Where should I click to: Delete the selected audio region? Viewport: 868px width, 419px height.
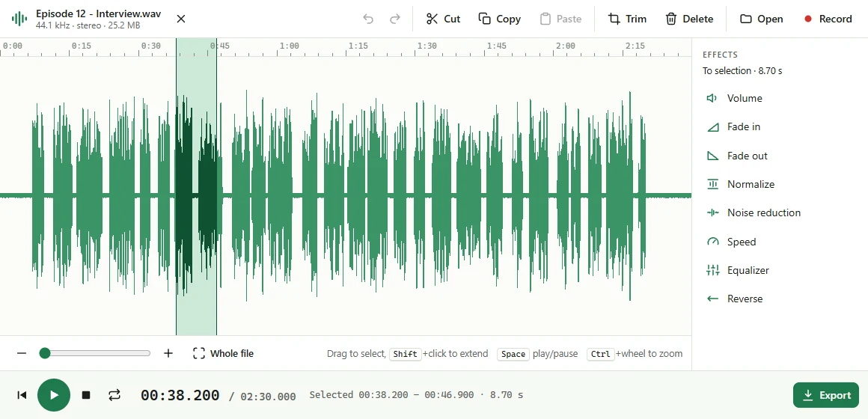click(x=689, y=19)
